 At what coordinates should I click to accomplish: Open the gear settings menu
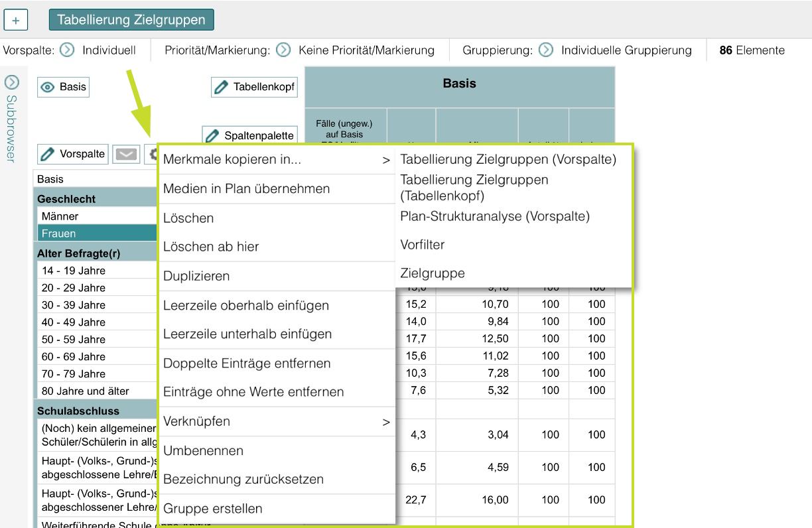coord(153,153)
